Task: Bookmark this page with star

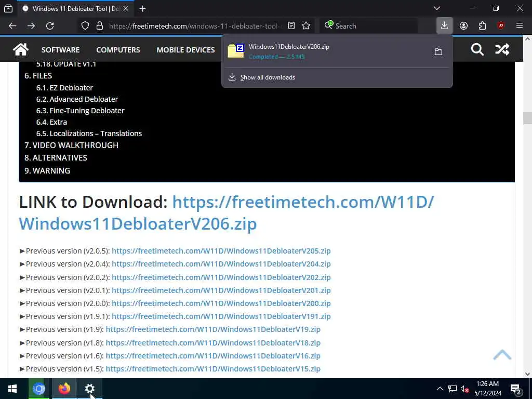Action: click(306, 26)
